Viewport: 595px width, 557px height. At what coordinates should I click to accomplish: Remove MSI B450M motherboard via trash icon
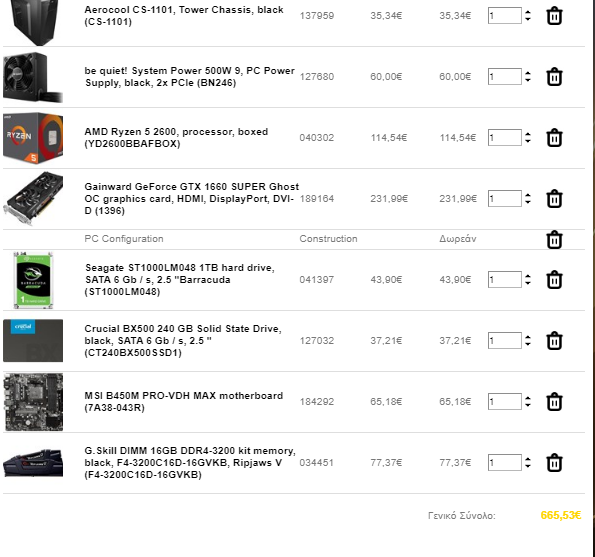(554, 402)
